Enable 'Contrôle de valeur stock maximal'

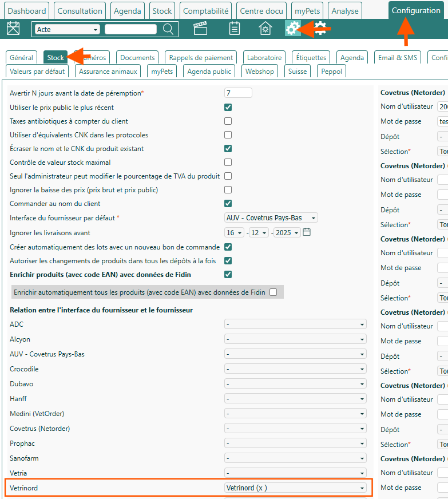click(x=228, y=163)
